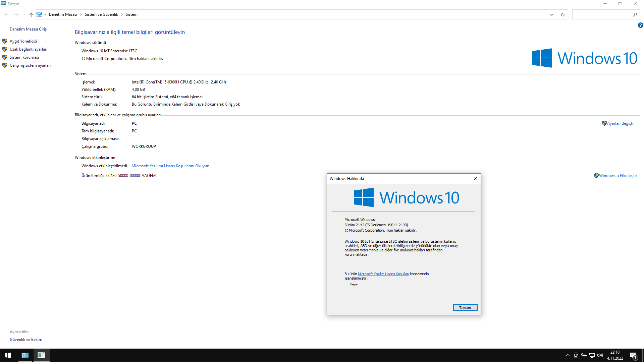644x362 pixels.
Task: Click the search magnifier icon
Action: click(635, 14)
